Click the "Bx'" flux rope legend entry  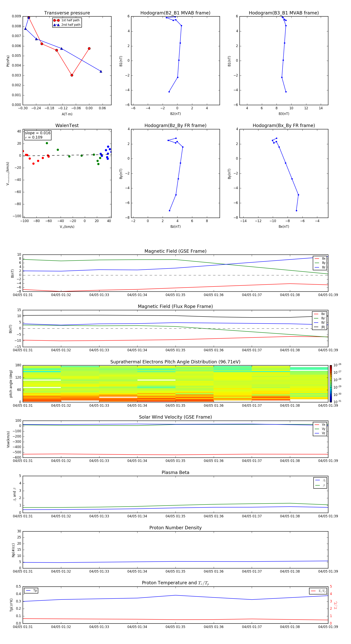coord(320,314)
